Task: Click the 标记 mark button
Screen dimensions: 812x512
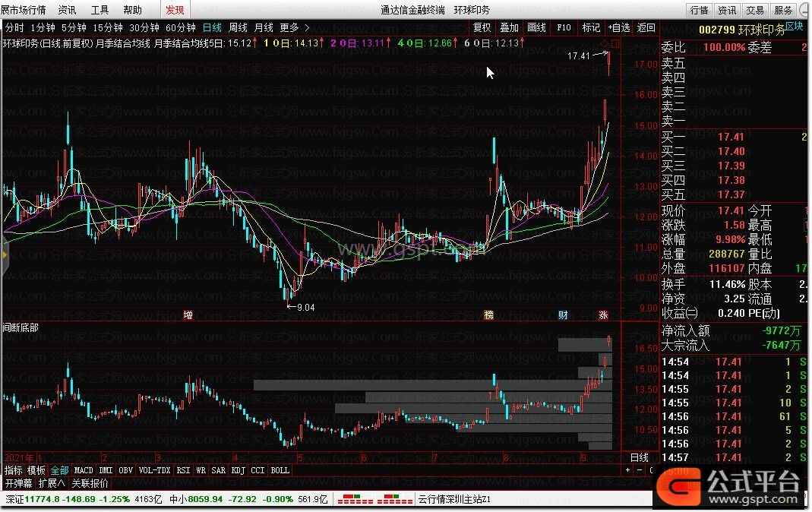Action: click(x=591, y=27)
